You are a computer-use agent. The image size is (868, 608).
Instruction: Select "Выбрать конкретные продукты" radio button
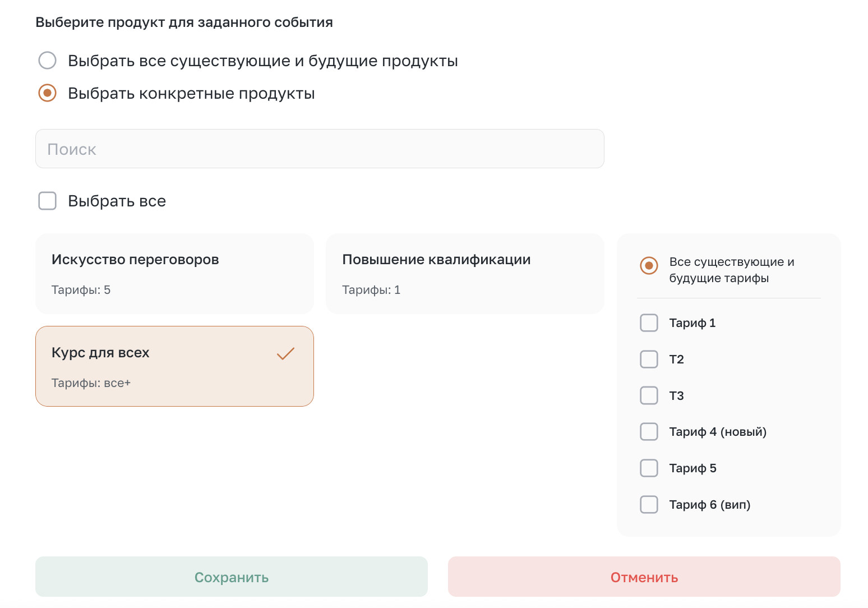48,93
